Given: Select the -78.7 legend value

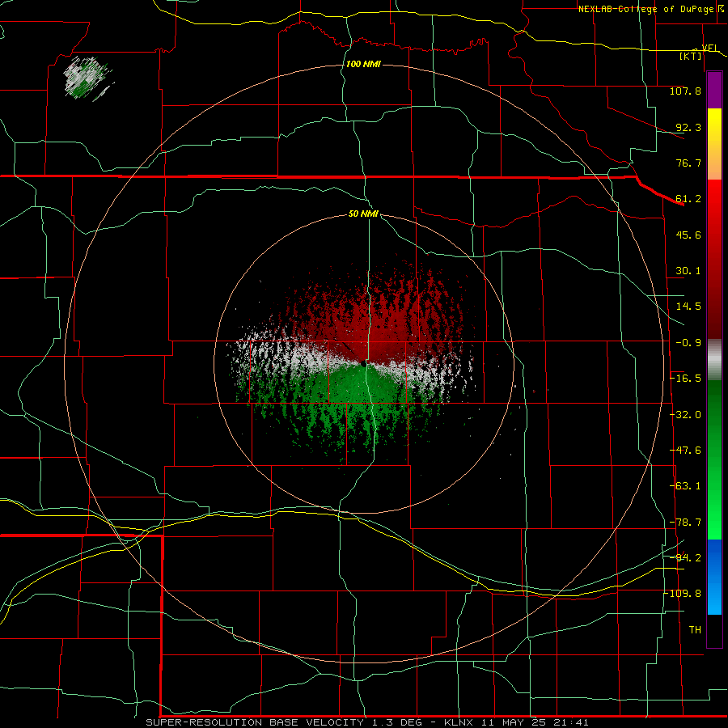Looking at the screenshot, I should [x=685, y=523].
